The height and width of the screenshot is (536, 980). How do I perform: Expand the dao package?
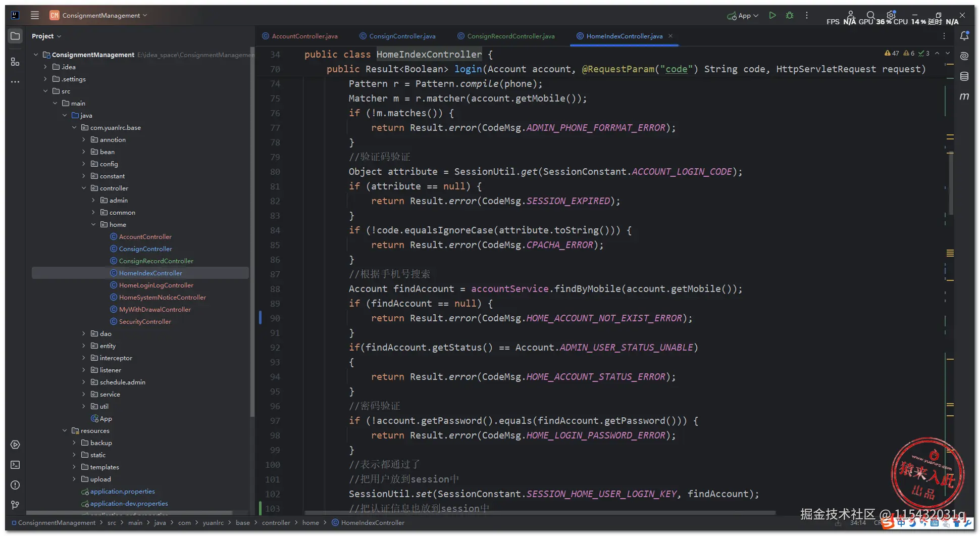point(84,333)
